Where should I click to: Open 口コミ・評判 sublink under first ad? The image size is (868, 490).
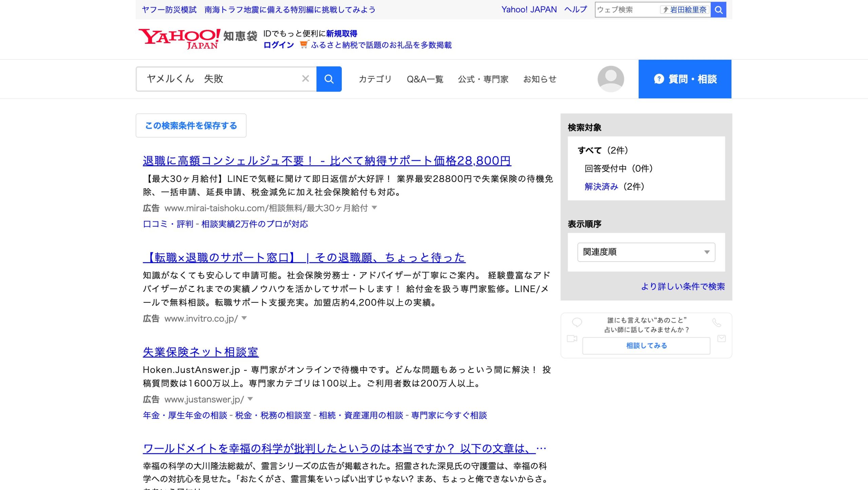click(168, 224)
